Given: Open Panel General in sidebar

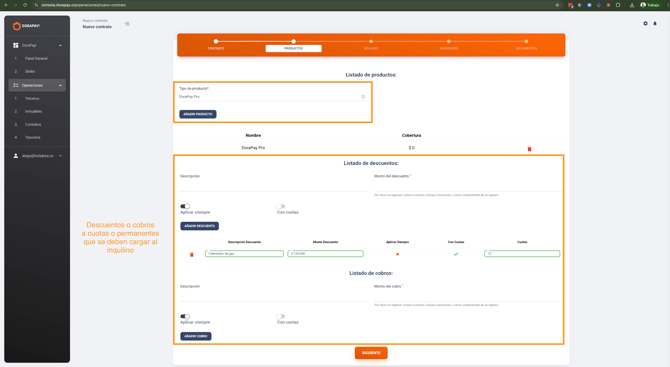Looking at the screenshot, I should click(x=36, y=59).
